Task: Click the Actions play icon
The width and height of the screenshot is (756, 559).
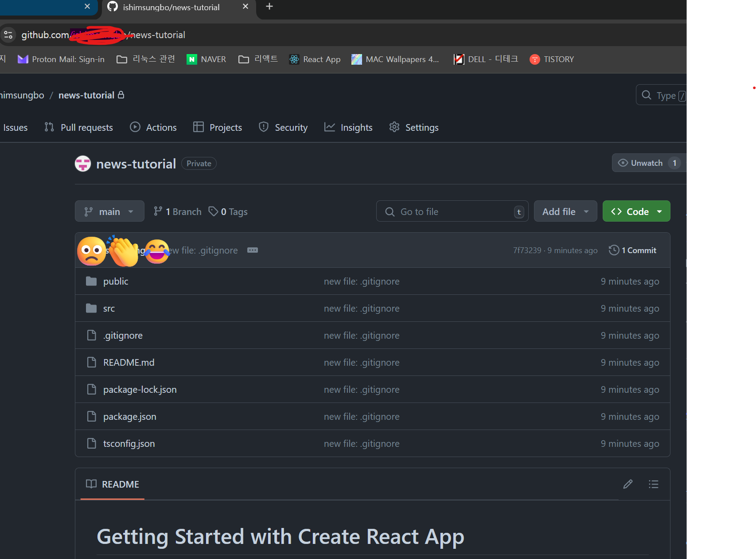Action: tap(135, 127)
